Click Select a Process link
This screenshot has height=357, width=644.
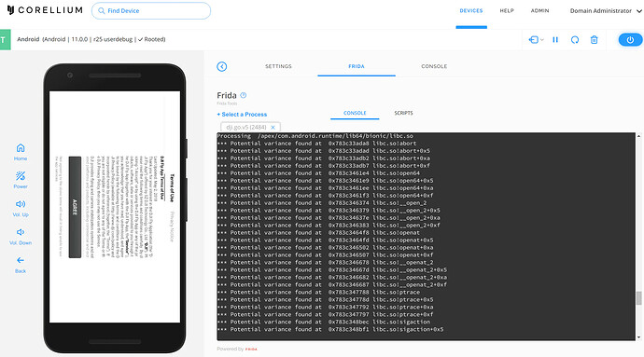click(x=242, y=114)
